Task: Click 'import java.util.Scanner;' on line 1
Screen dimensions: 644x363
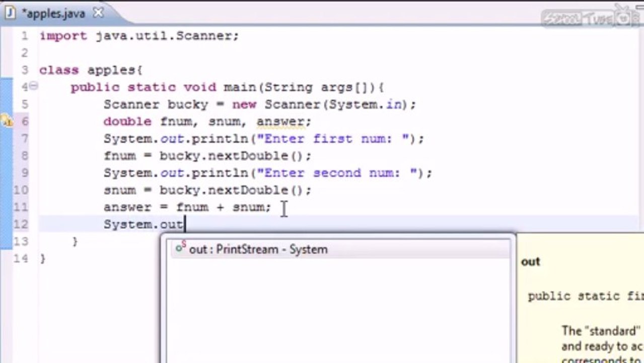Action: (139, 36)
